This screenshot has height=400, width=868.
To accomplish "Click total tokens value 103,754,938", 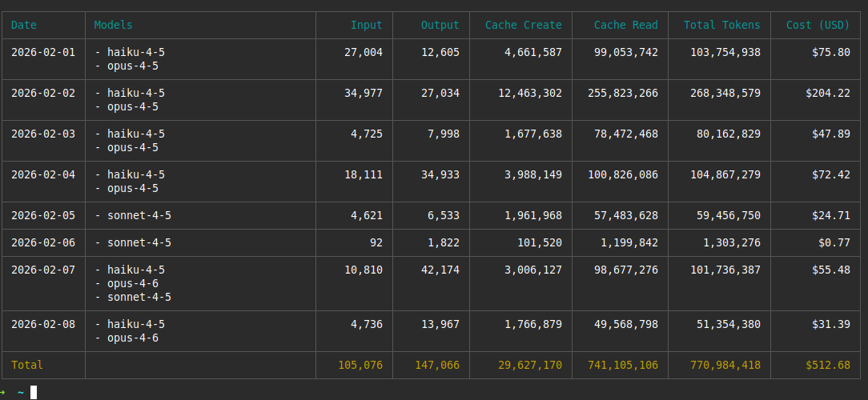I will point(725,52).
